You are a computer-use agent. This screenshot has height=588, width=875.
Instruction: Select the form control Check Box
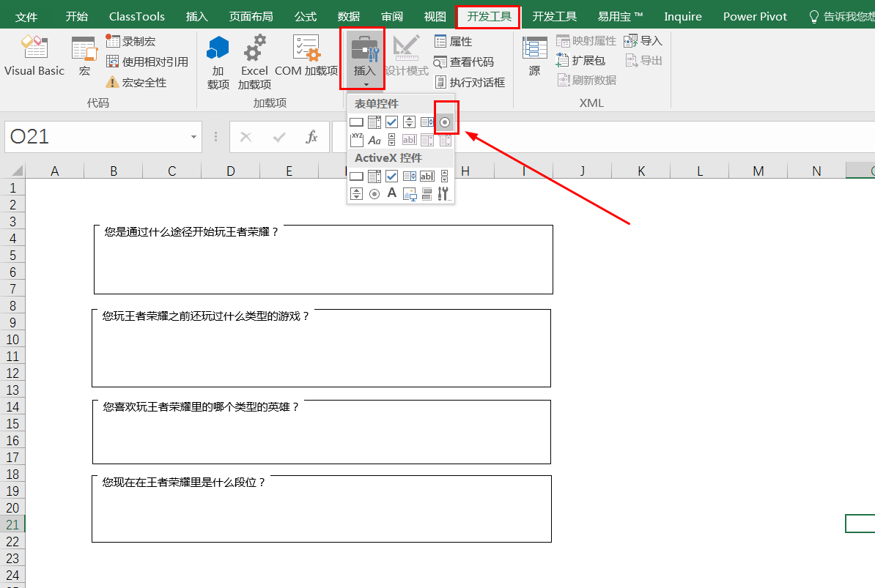tap(392, 122)
